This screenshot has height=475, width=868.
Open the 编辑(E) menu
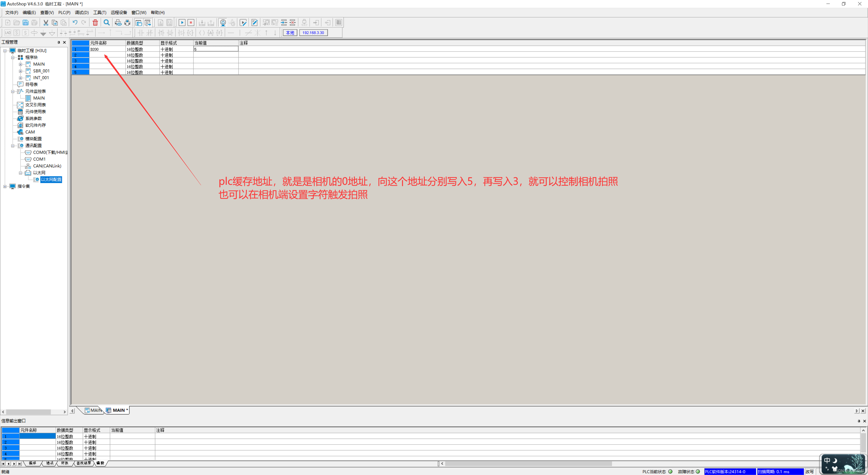tap(29, 12)
